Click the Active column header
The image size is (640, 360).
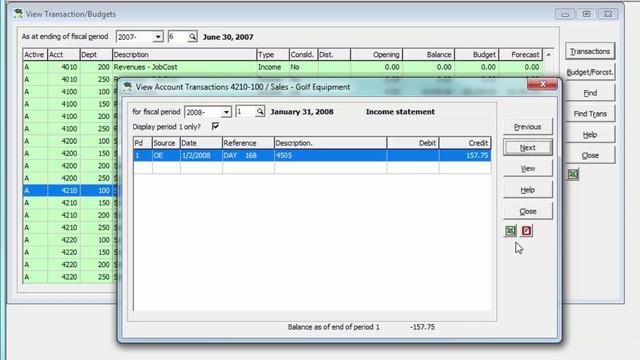(35, 55)
